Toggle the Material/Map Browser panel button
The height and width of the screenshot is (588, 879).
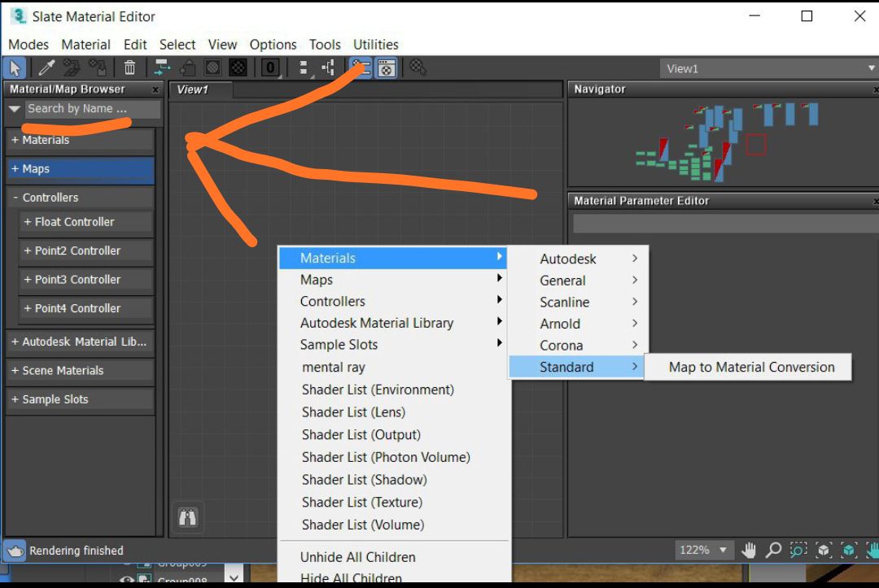click(x=361, y=68)
